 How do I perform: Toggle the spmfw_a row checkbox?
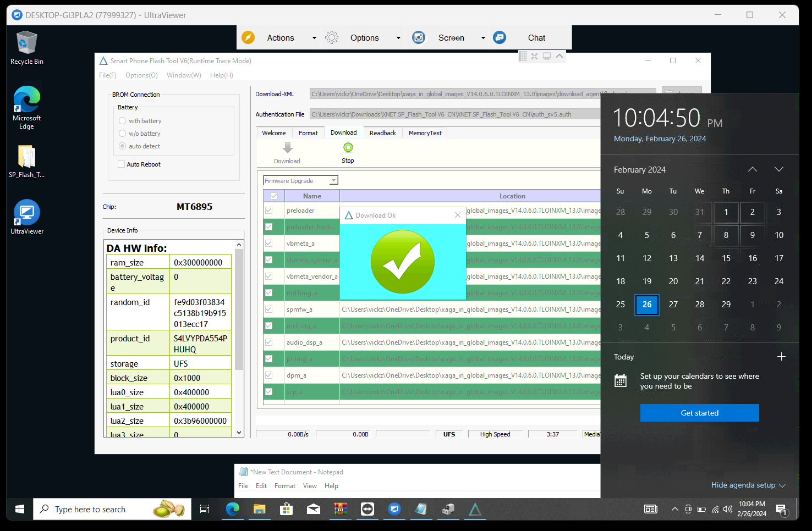(x=269, y=309)
